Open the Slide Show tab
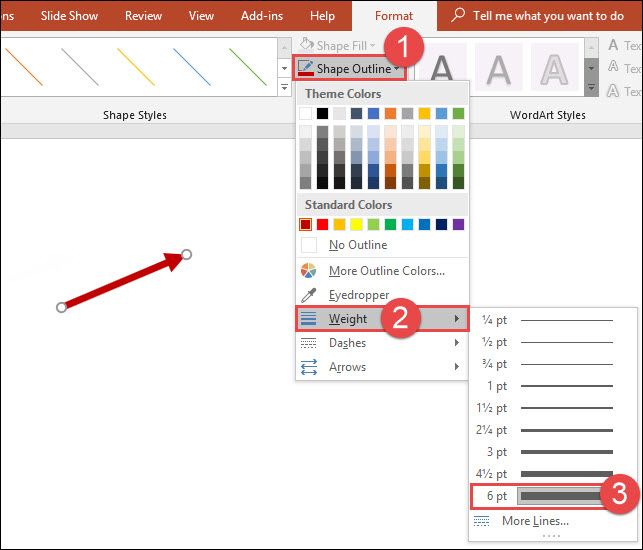 click(69, 16)
